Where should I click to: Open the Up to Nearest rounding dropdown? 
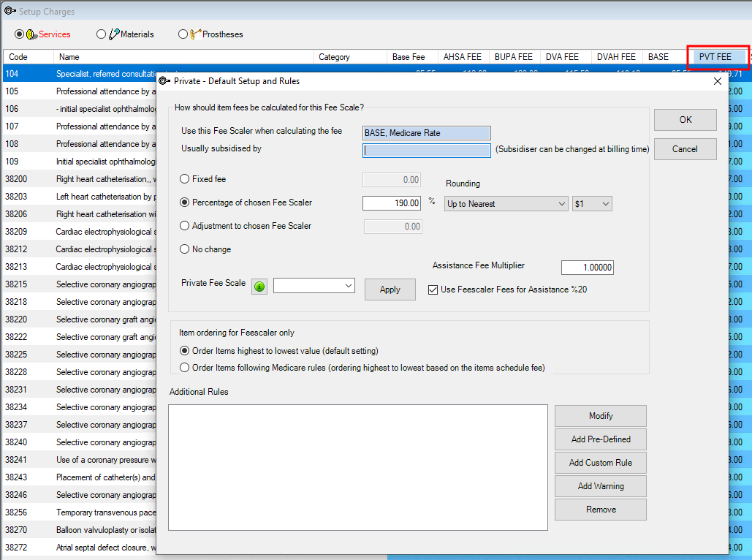[506, 203]
